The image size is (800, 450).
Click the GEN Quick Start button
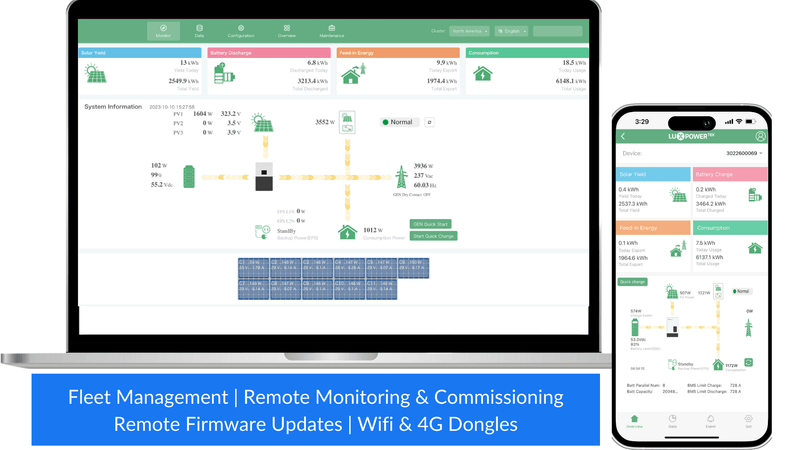tap(430, 224)
